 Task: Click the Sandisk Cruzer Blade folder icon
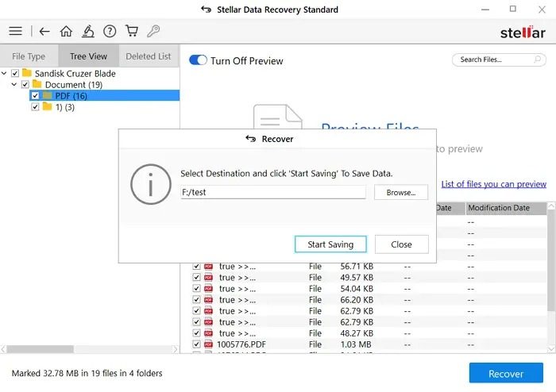point(27,73)
